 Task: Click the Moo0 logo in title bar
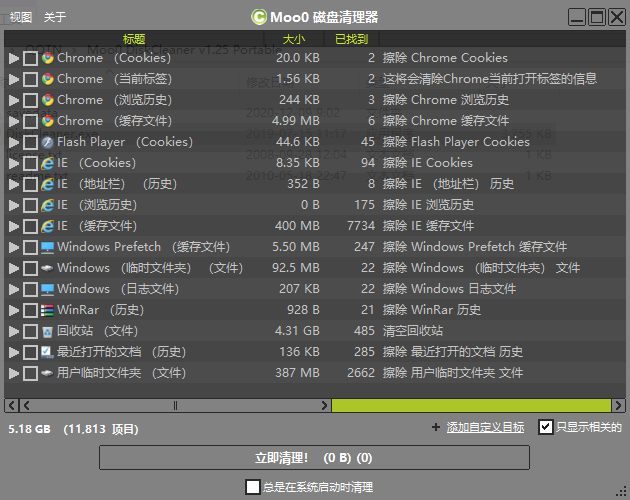pyautogui.click(x=259, y=17)
